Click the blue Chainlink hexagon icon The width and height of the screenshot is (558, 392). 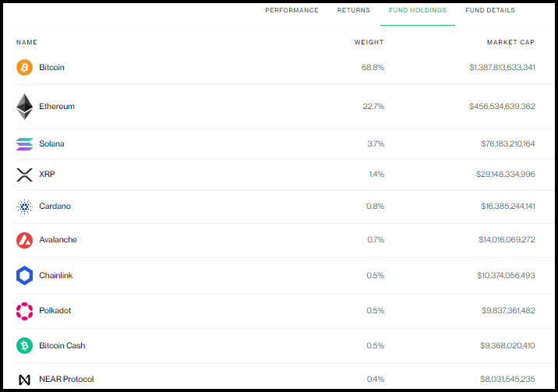click(x=25, y=276)
